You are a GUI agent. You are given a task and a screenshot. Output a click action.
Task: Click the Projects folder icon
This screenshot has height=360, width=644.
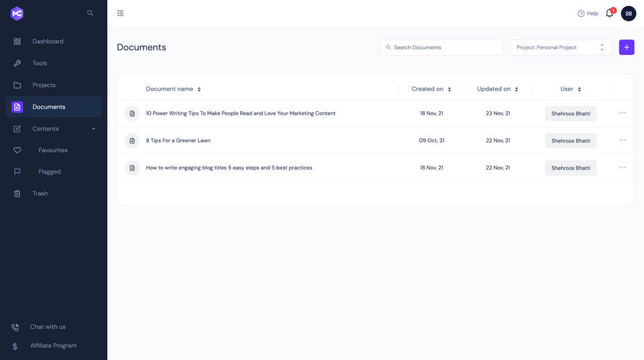pos(17,85)
